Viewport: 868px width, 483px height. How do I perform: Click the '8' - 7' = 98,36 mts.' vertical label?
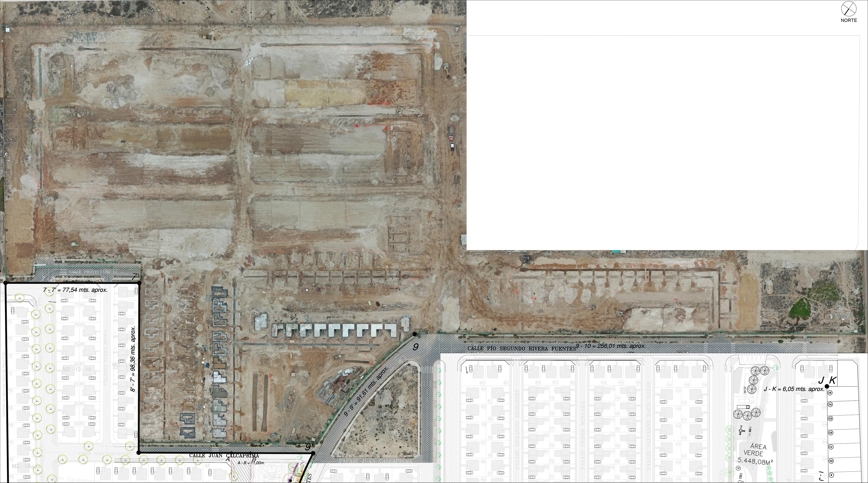pos(133,359)
